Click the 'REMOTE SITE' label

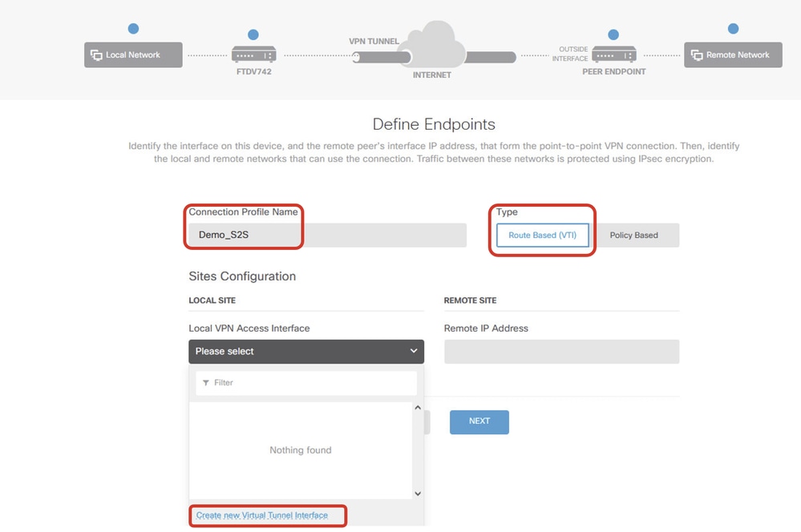[x=470, y=300]
